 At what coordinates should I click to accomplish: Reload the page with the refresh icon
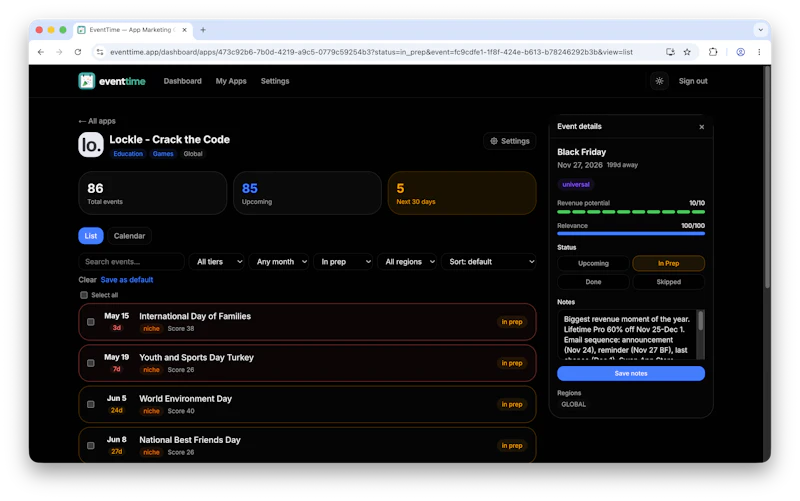point(78,52)
